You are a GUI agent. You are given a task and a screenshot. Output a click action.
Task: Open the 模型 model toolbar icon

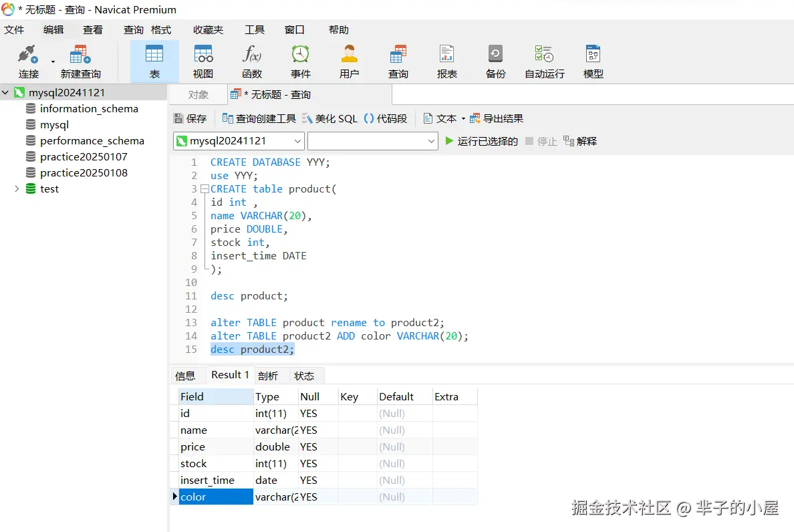coord(593,61)
